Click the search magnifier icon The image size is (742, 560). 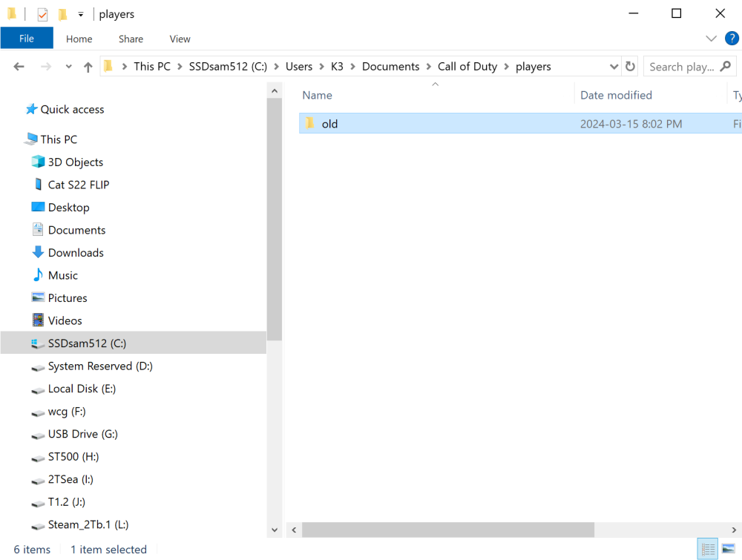tap(725, 67)
